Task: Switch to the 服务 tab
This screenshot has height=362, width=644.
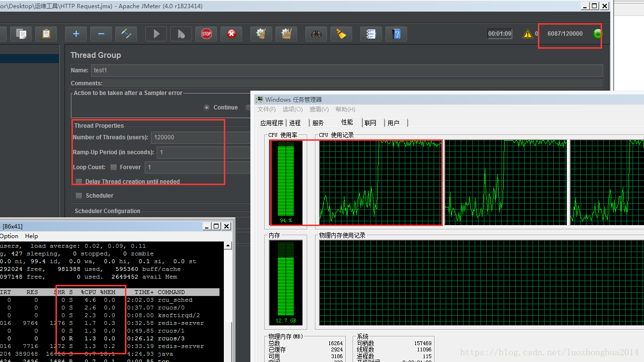Action: point(318,123)
